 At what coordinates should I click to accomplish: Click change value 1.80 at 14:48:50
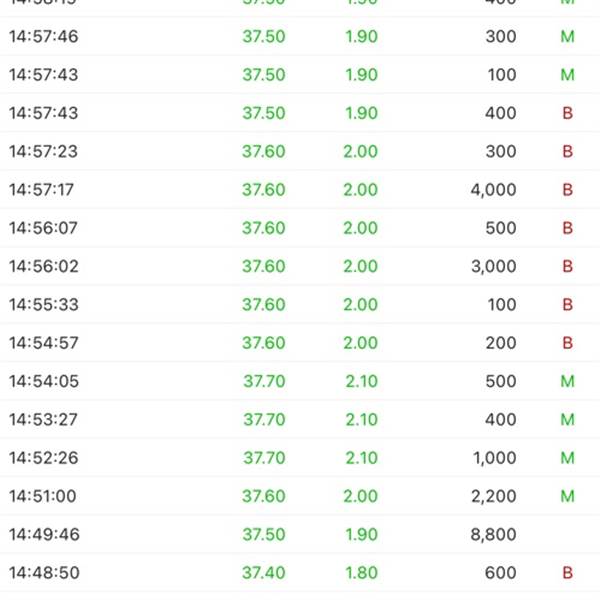(361, 573)
